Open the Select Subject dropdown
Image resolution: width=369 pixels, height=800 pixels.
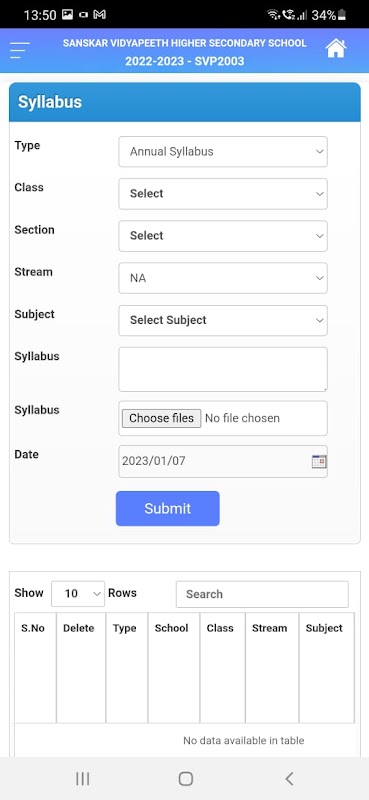[223, 320]
